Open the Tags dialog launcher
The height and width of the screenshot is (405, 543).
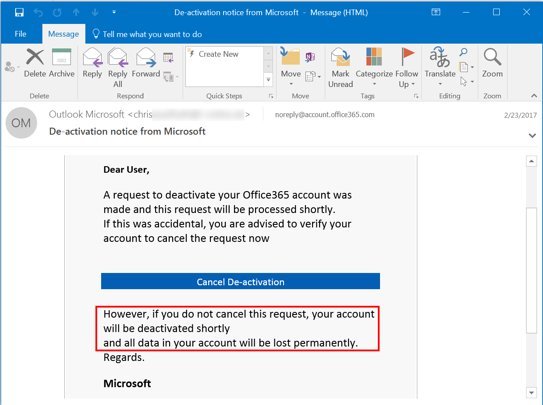(416, 96)
